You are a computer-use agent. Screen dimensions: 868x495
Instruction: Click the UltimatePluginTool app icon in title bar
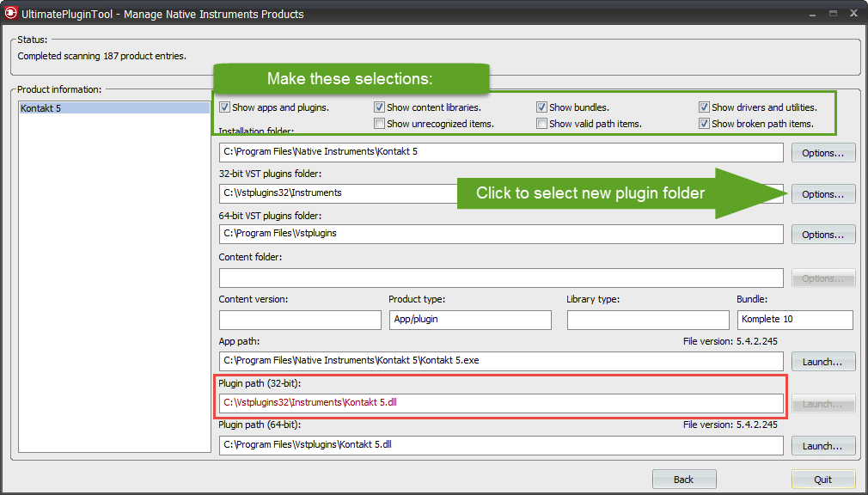pos(10,13)
